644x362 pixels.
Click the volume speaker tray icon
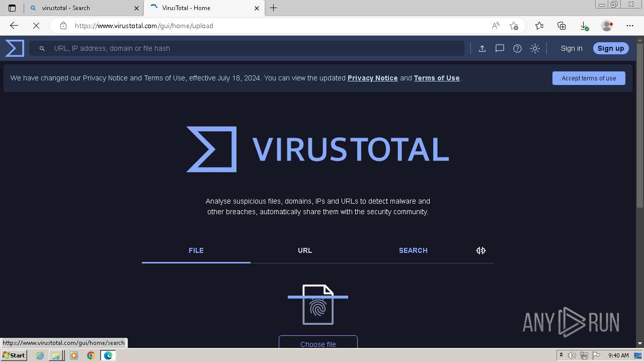point(572,355)
